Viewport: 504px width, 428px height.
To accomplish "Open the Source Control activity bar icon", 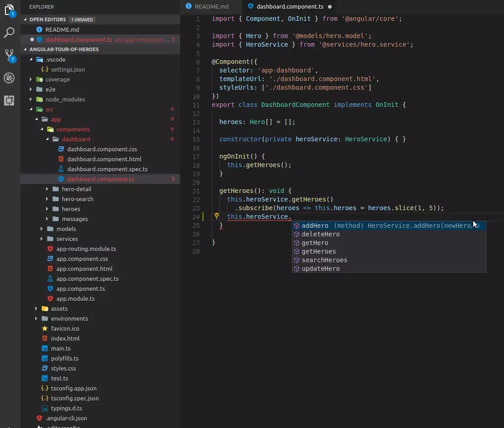I will [10, 55].
